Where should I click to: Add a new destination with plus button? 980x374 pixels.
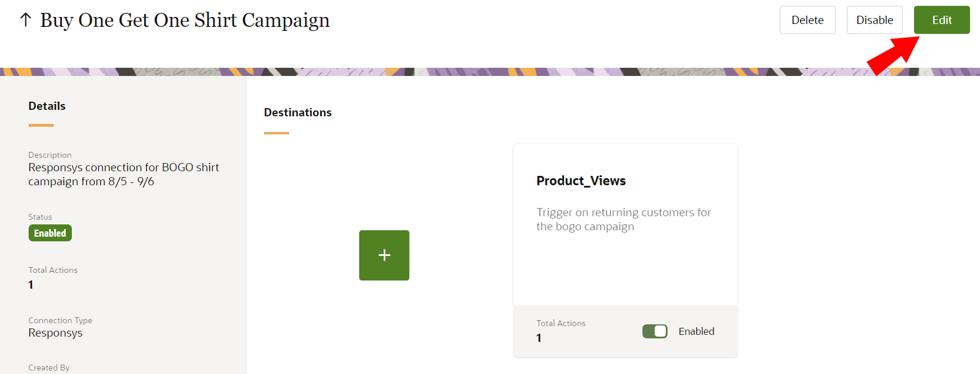coord(384,255)
